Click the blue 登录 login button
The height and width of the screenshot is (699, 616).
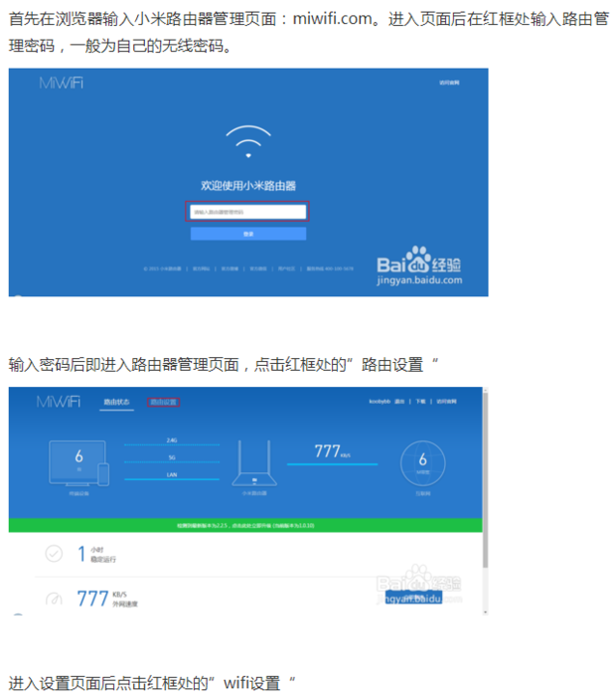(x=248, y=234)
